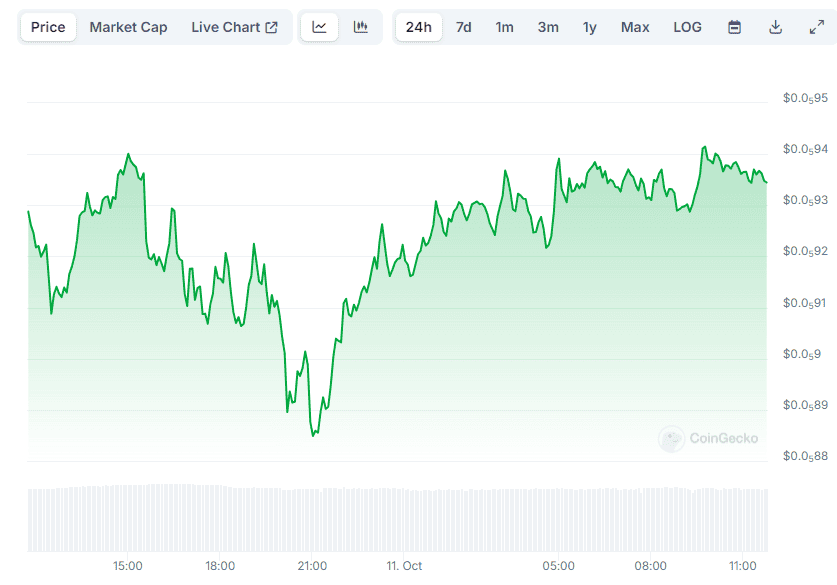This screenshot has width=837, height=585.
Task: Download the chart data
Action: 776,27
